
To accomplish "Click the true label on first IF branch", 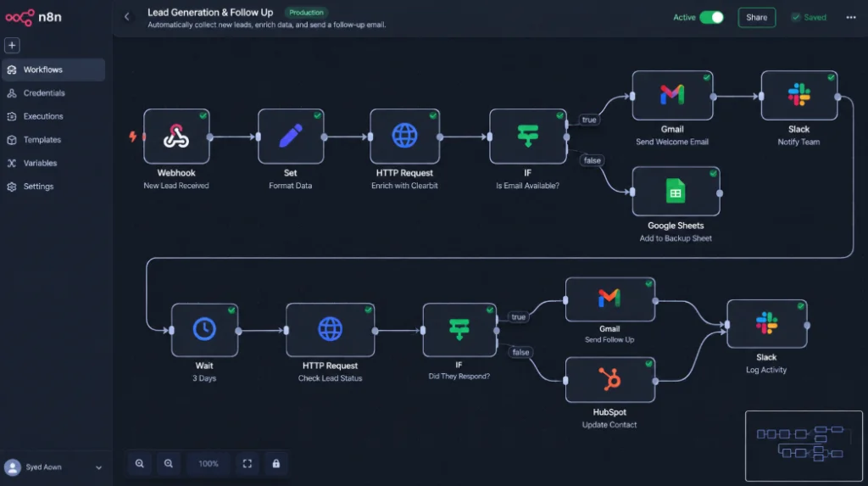I will 589,120.
